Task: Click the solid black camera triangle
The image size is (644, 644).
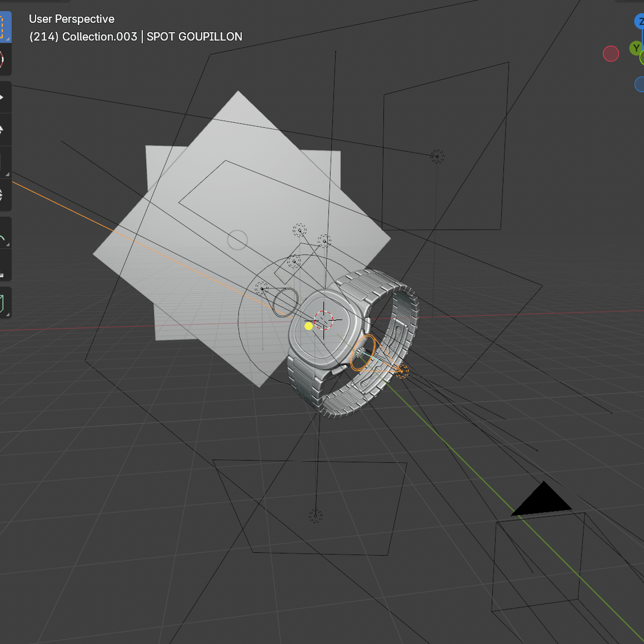Action: click(x=542, y=500)
